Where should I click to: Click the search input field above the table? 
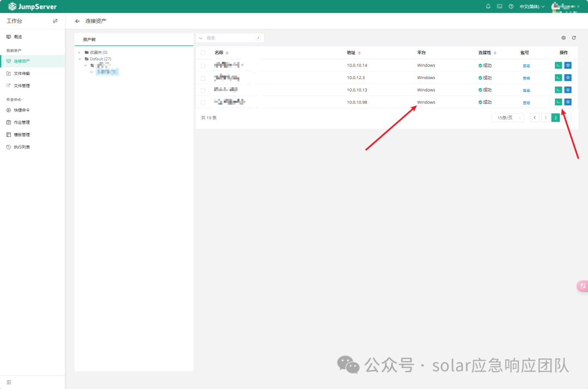point(230,38)
